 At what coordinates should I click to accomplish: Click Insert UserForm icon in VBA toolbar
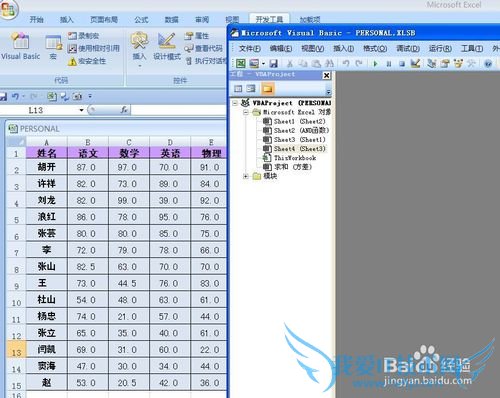point(254,63)
